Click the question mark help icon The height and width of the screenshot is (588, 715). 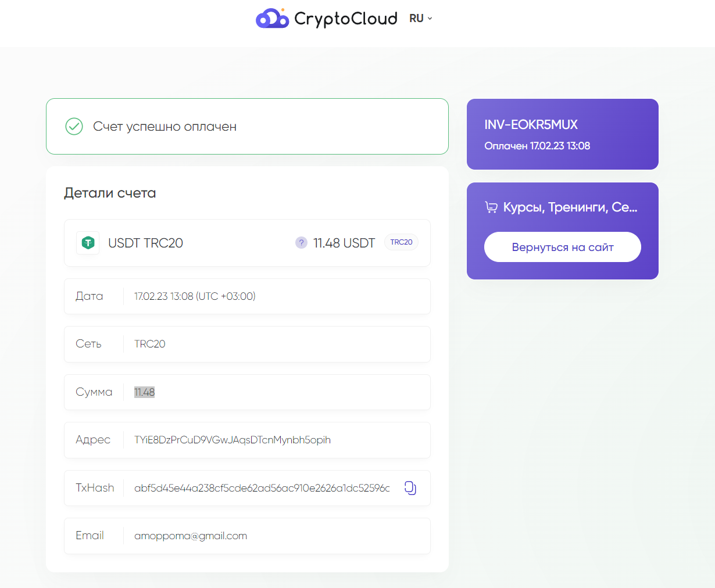(301, 243)
